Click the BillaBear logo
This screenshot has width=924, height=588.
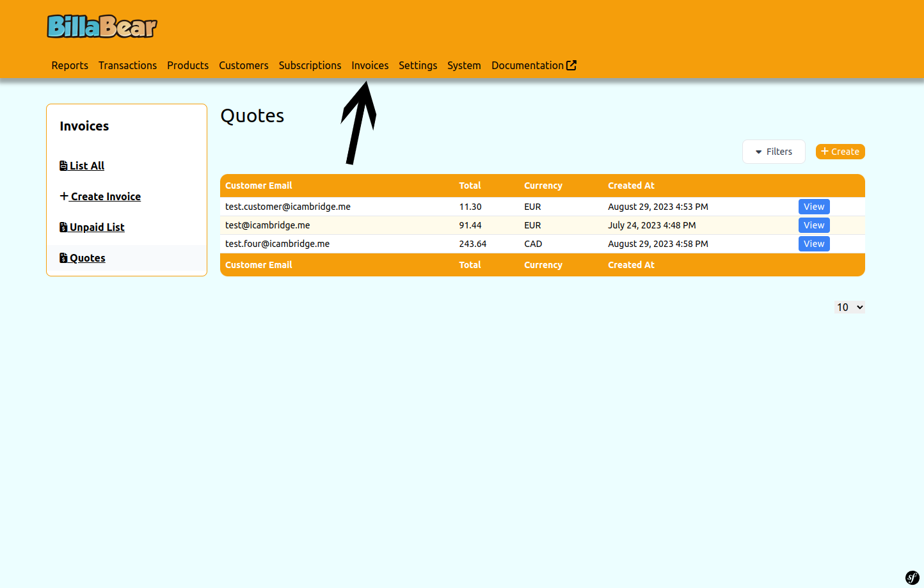102,26
